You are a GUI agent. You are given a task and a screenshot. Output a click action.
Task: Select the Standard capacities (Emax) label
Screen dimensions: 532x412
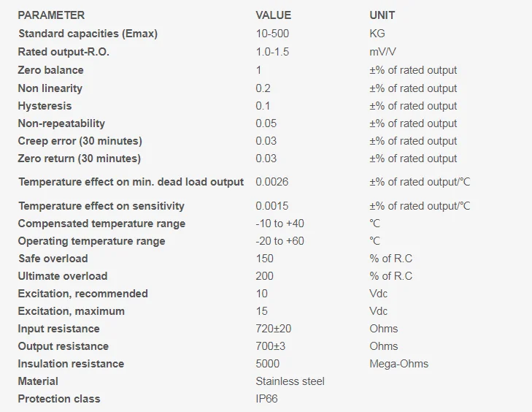(x=88, y=34)
